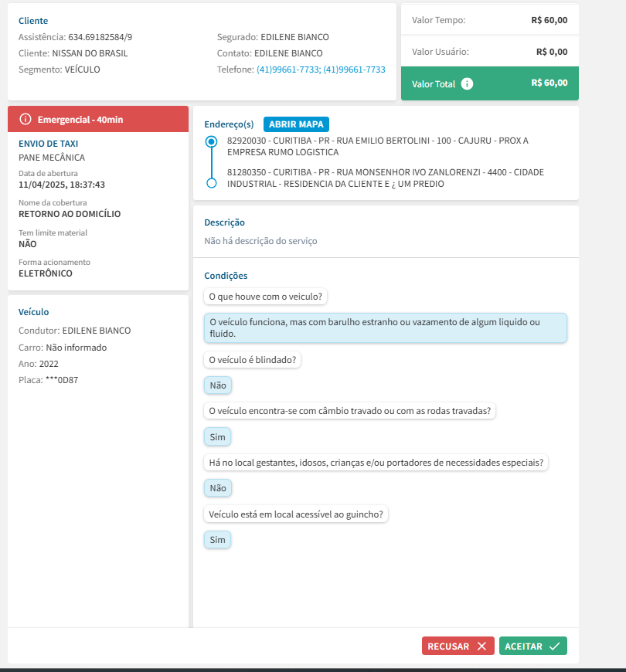Click the second phone number after the semicolon
Screen dimensions: 626x672
354,70
